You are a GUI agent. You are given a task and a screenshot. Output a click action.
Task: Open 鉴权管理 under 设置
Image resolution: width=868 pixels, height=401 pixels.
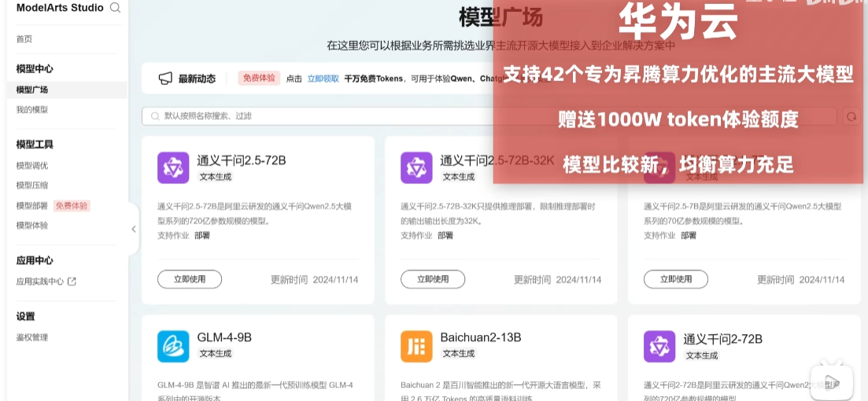point(32,337)
